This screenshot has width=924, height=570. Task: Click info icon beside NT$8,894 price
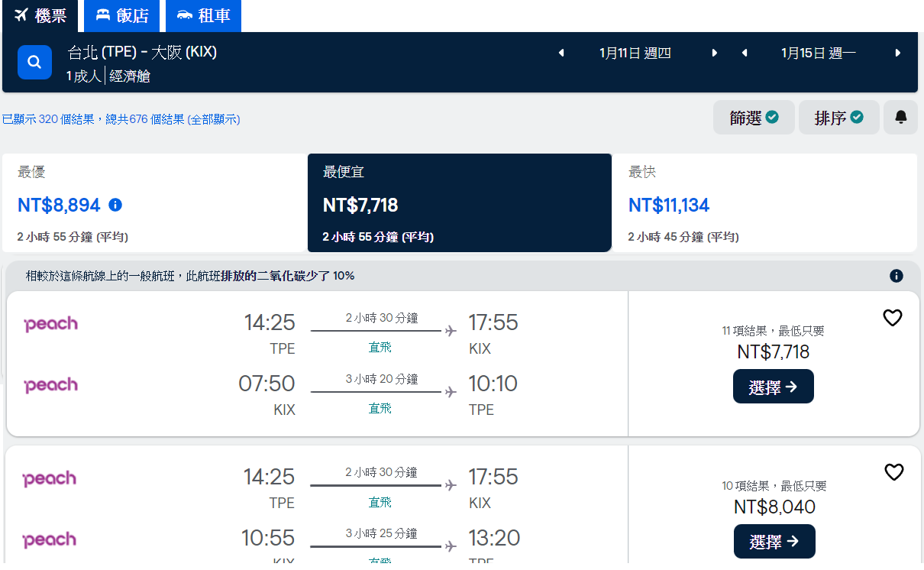(x=115, y=205)
